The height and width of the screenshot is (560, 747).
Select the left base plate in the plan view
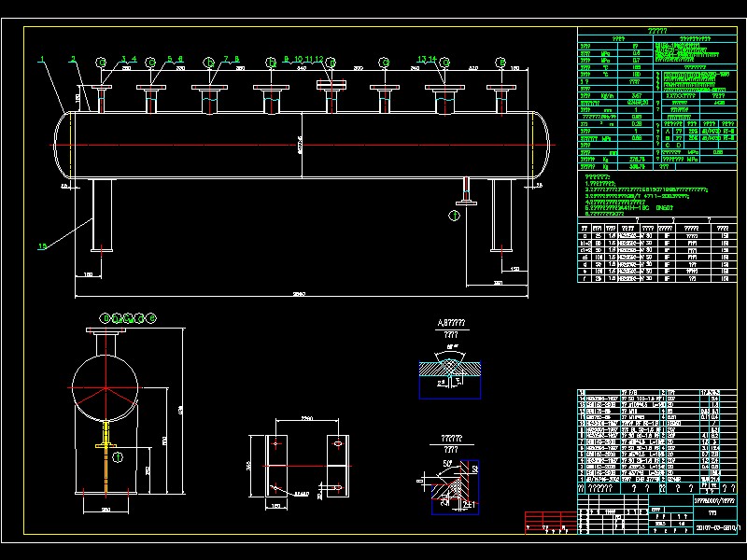pyautogui.click(x=275, y=466)
